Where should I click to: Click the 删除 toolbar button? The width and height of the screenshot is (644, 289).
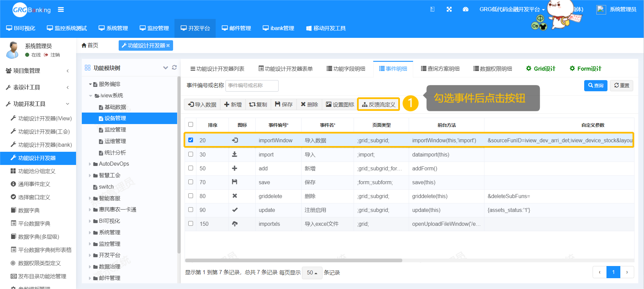[x=309, y=104]
